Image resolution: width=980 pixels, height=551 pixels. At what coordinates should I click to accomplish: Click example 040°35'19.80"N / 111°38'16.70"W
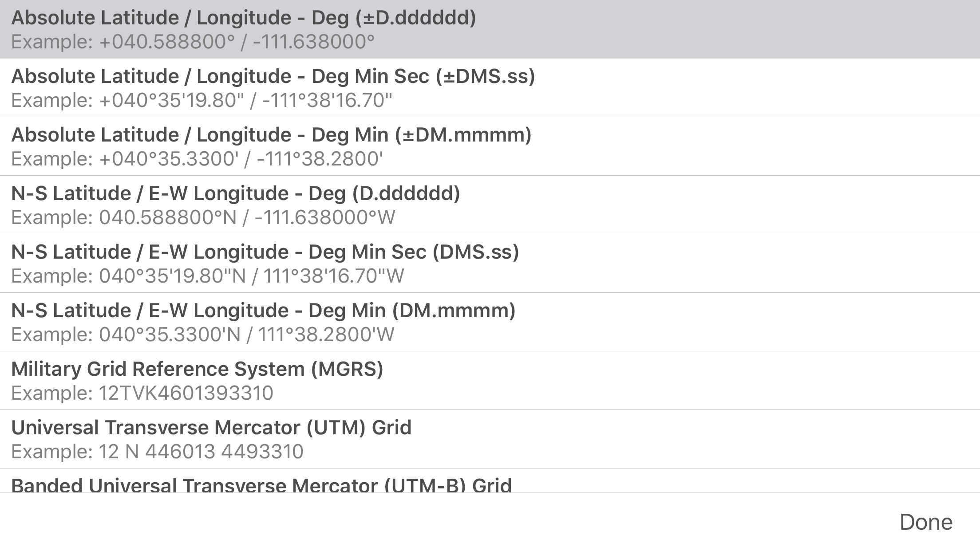point(206,275)
